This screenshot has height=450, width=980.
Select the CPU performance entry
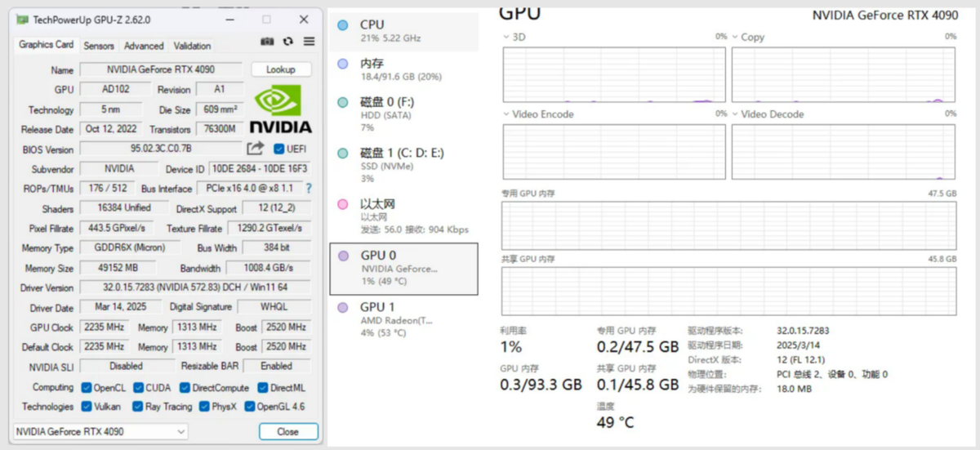[x=403, y=32]
